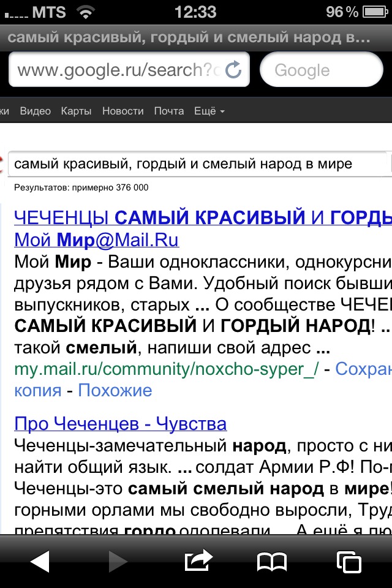Viewport: 392px width, 588px height.
Task: Tap the URL address field
Action: tap(129, 69)
